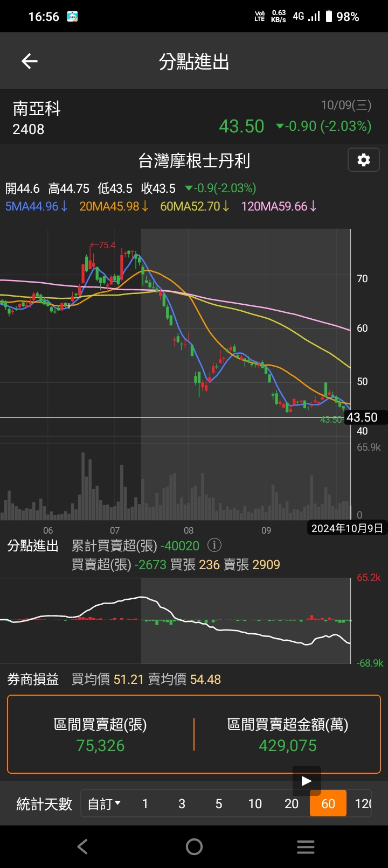
Task: Tap 賣均價 54.48 text
Action: coord(184,680)
